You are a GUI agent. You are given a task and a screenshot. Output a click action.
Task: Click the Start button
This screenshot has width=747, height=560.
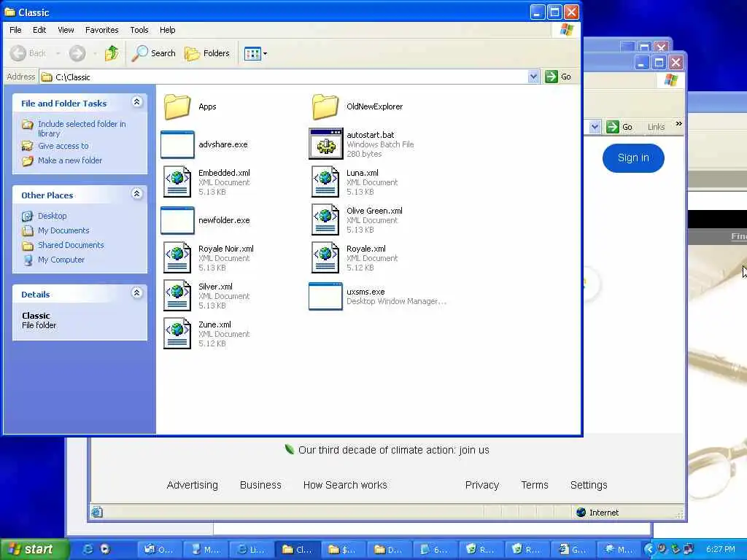pos(34,549)
